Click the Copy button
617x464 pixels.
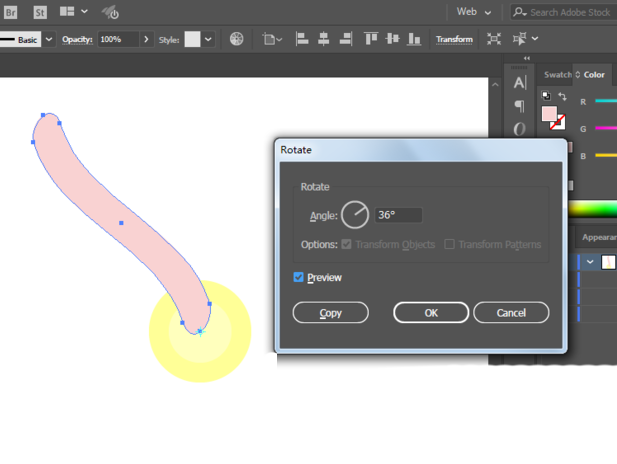(331, 313)
